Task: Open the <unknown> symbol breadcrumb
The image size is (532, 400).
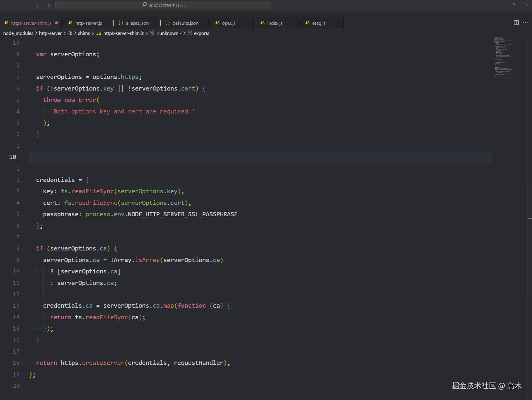Action: [x=166, y=33]
